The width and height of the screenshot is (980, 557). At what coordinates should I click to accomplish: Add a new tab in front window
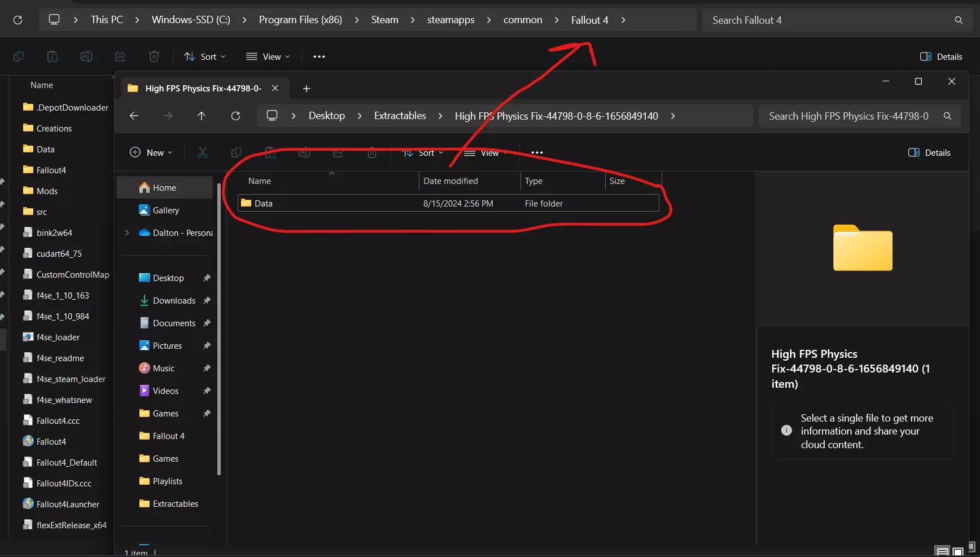(307, 89)
